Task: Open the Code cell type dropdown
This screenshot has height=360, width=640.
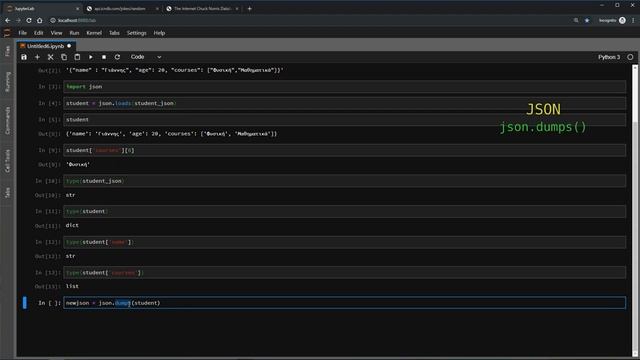Action: 146,57
